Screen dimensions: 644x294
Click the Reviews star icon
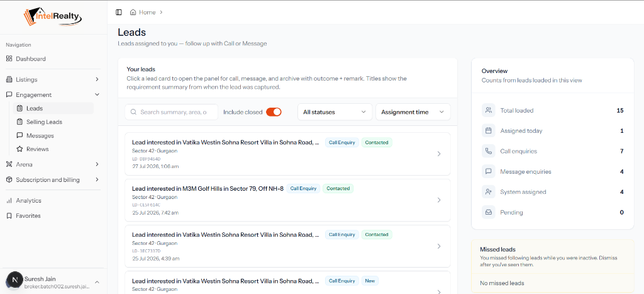pos(19,149)
